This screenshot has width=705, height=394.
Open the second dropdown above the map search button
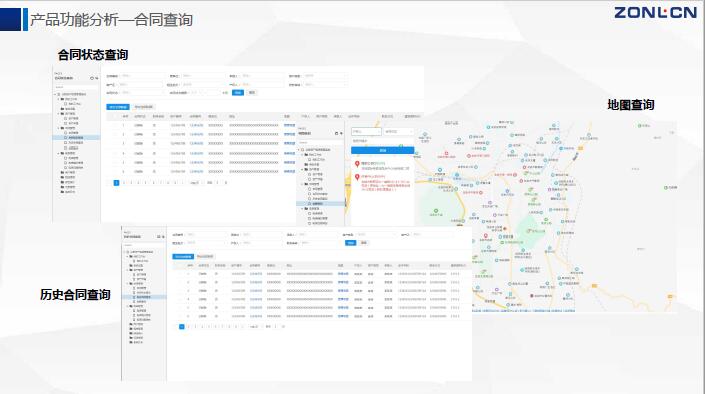click(x=398, y=131)
